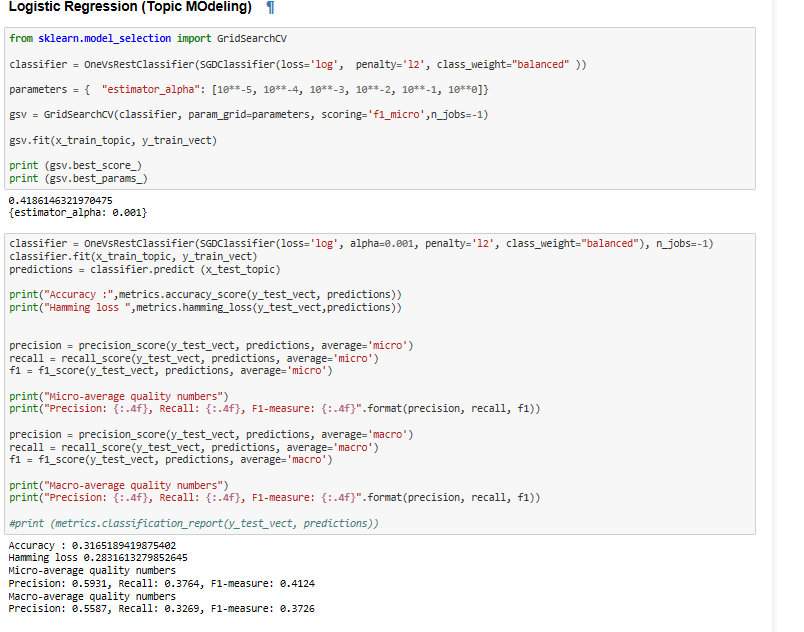Image resolution: width=804 pixels, height=632 pixels.
Task: Click the print("Micro-average quality numbers") statement
Action: (119, 396)
